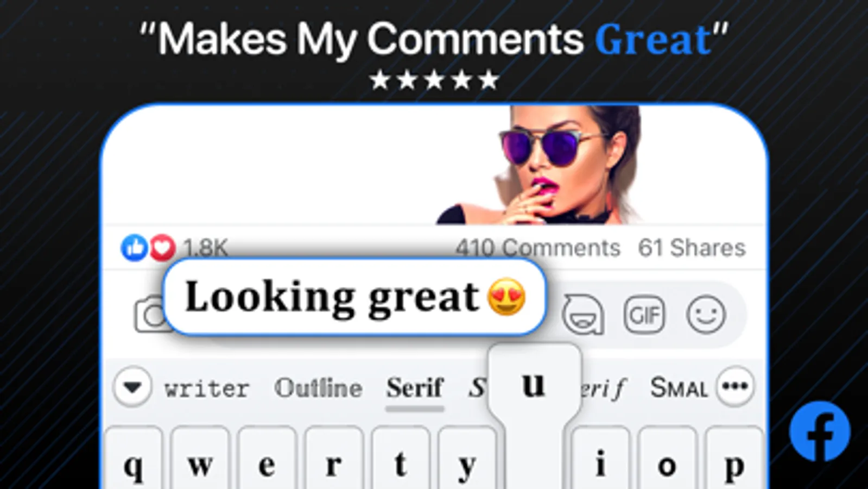Screen dimensions: 868x489
Task: Click the Facebook logo badge
Action: [820, 431]
